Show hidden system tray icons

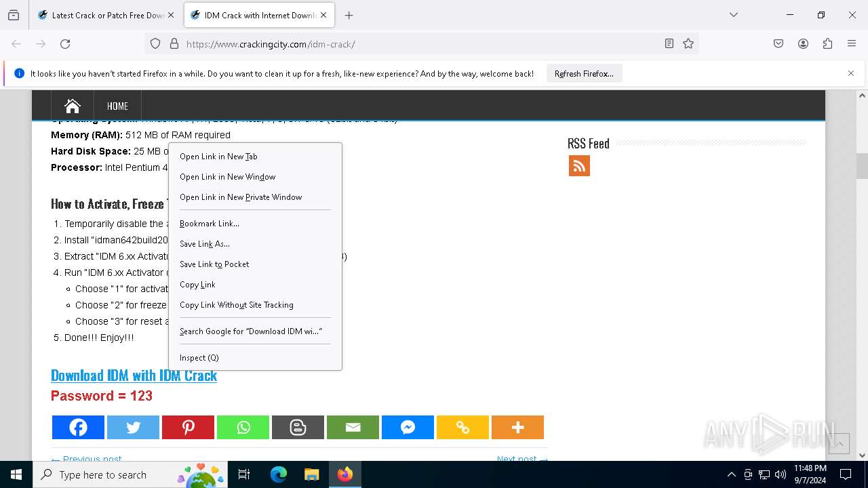click(x=731, y=474)
